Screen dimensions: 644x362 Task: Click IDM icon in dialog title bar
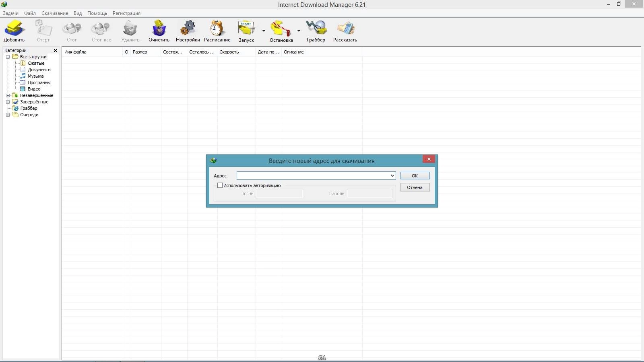point(213,160)
